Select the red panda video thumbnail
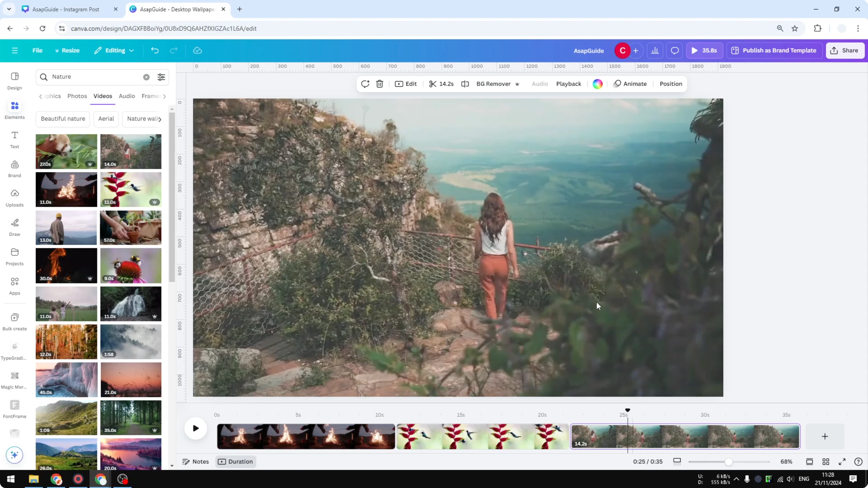868x488 pixels. (x=66, y=151)
